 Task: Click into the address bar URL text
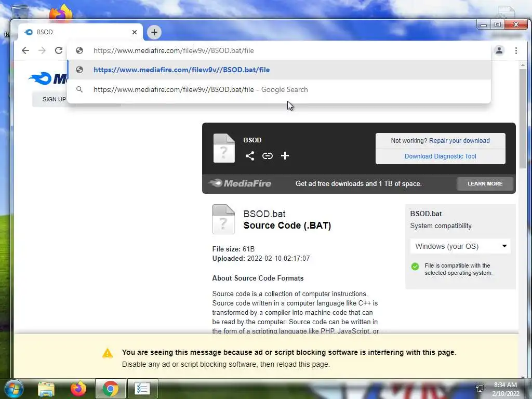(x=174, y=50)
